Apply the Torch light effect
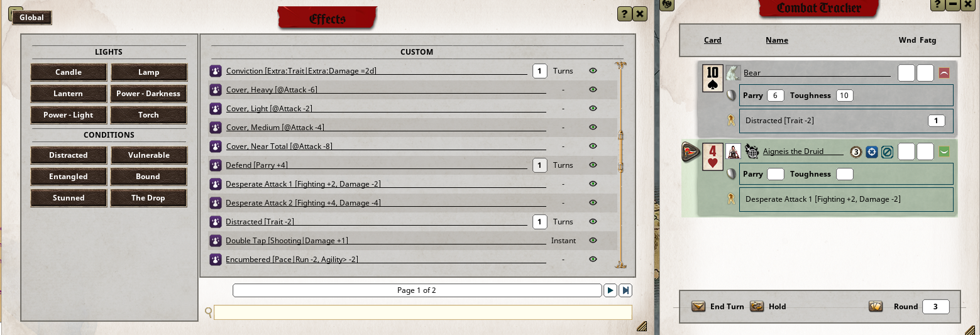 (x=148, y=115)
